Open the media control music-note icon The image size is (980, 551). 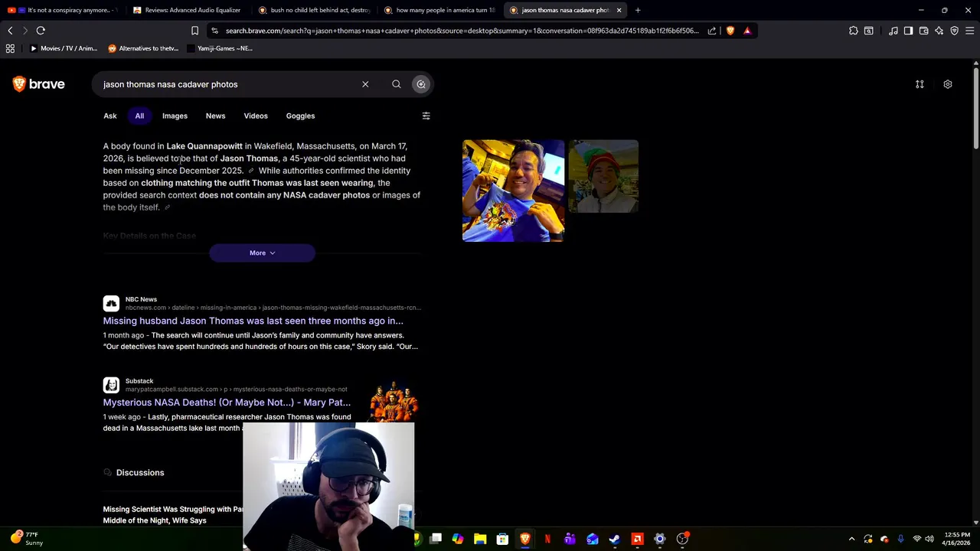(x=893, y=31)
